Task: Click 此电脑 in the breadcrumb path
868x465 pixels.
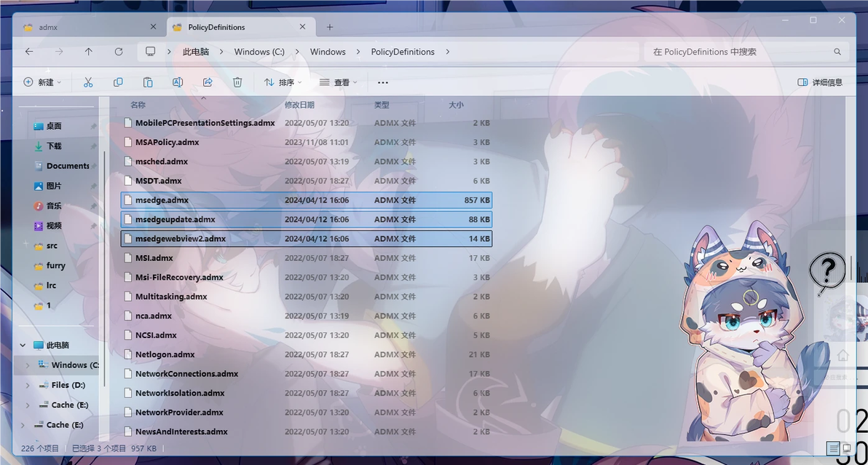Action: pos(196,52)
